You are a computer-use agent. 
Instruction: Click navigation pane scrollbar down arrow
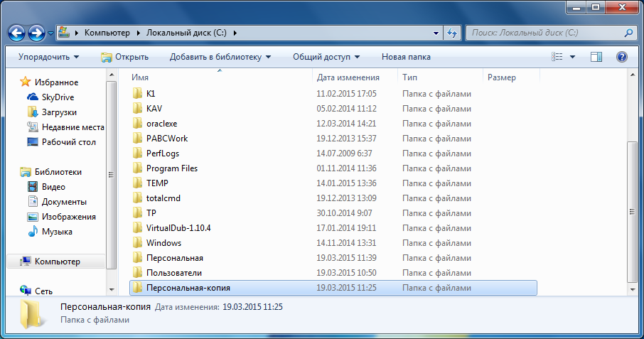[x=112, y=290]
